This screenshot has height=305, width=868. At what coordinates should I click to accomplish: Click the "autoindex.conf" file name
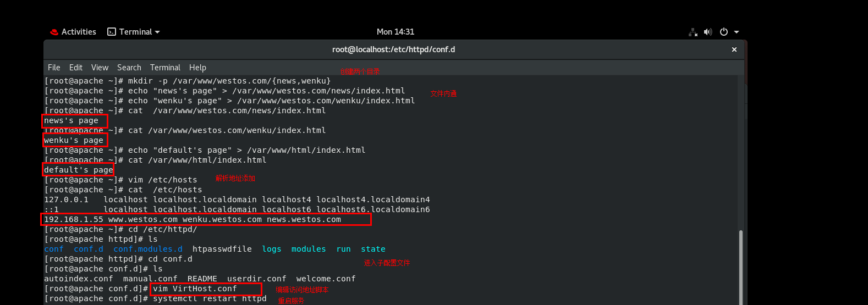coord(79,279)
